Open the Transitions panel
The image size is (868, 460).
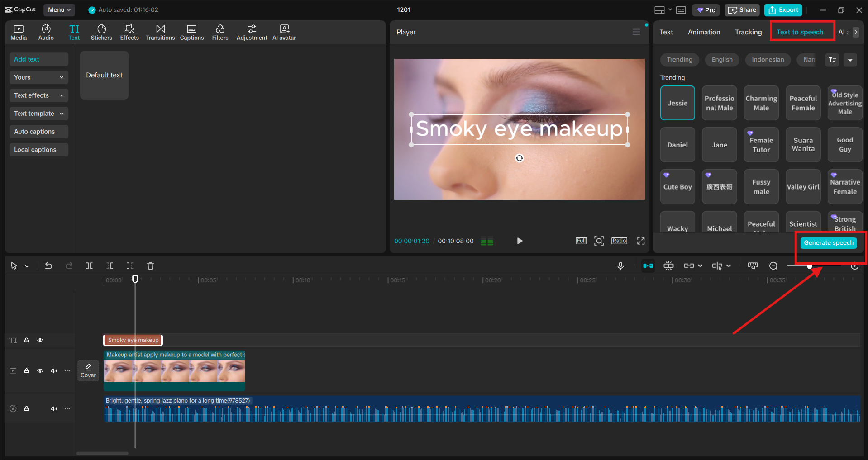tap(160, 32)
